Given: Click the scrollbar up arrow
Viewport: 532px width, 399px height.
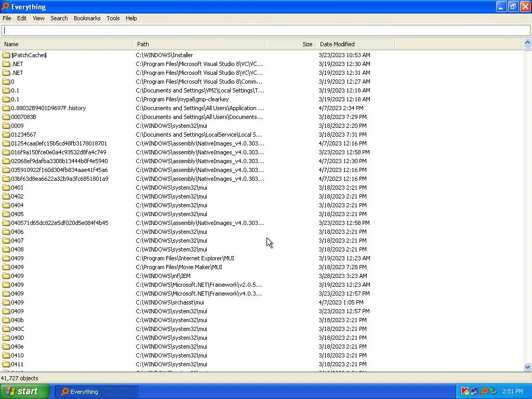Looking at the screenshot, I should pyautogui.click(x=527, y=43).
